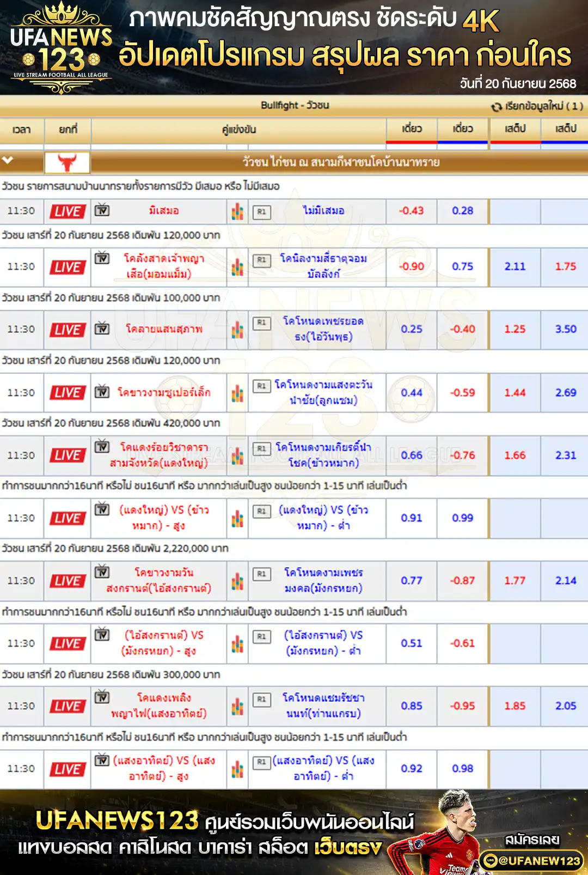The width and height of the screenshot is (588, 875).
Task: Click the LIVE badge in the โคขาวงามซุเปอร์เล็ก row
Action: pos(68,392)
